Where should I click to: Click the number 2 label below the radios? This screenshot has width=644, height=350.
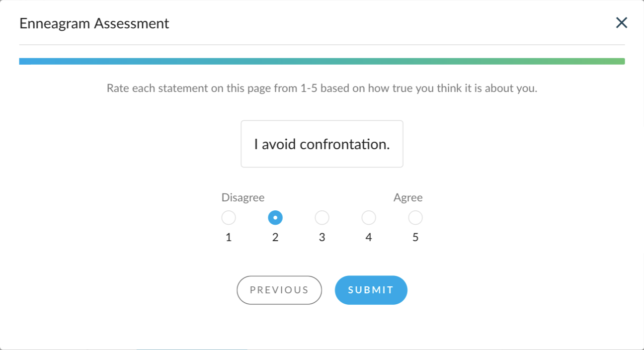[x=275, y=238]
